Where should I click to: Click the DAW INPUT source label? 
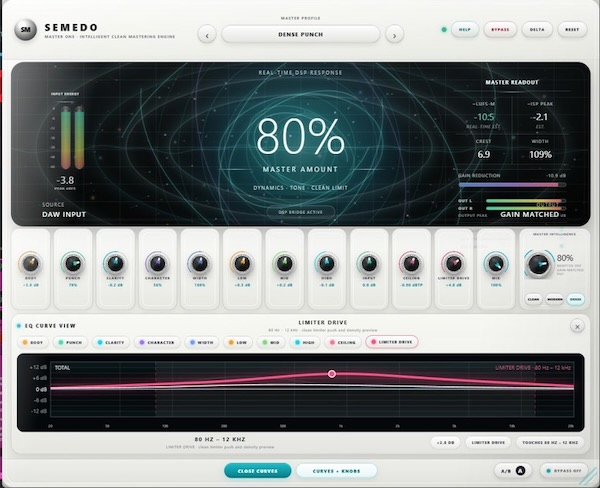(x=64, y=214)
